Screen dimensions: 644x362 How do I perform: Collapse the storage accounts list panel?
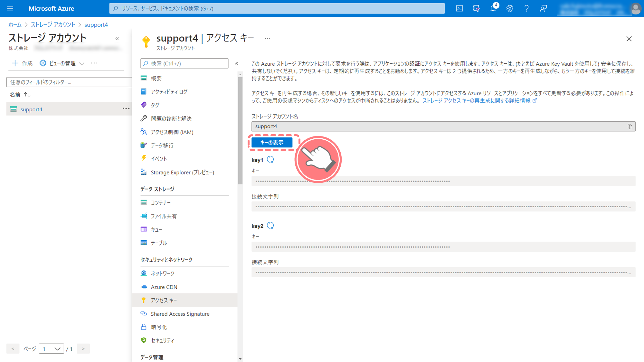tap(117, 39)
